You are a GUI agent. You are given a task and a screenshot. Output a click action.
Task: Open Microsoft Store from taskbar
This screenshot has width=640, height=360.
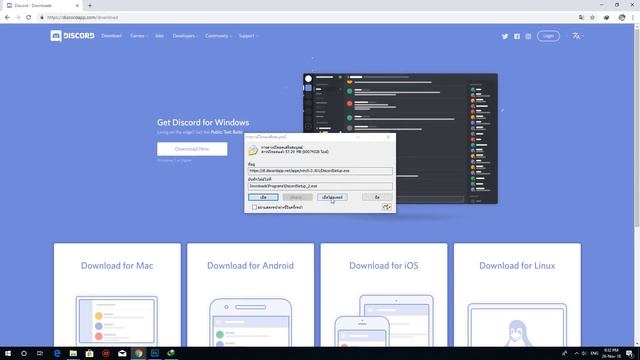tap(89, 353)
